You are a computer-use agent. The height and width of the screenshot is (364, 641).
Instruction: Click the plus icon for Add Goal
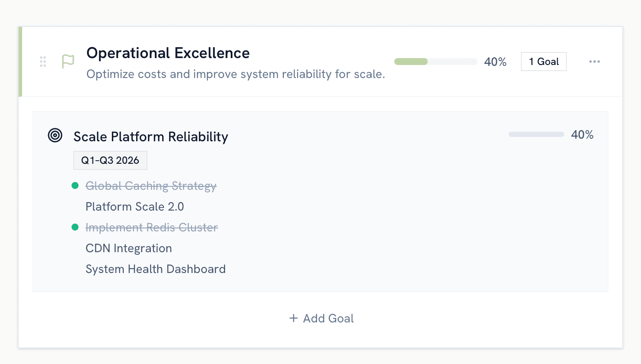pos(294,318)
